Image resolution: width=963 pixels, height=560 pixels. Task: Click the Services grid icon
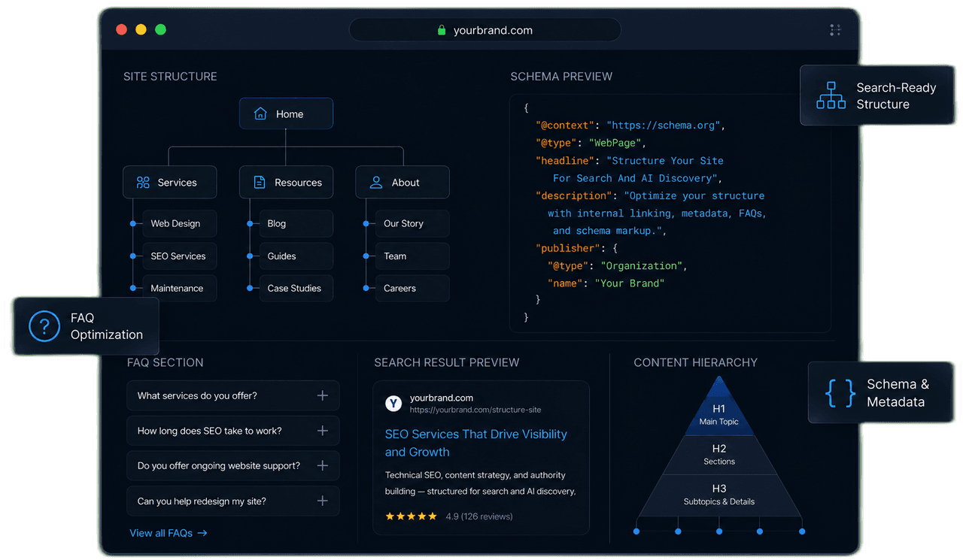[x=143, y=183]
